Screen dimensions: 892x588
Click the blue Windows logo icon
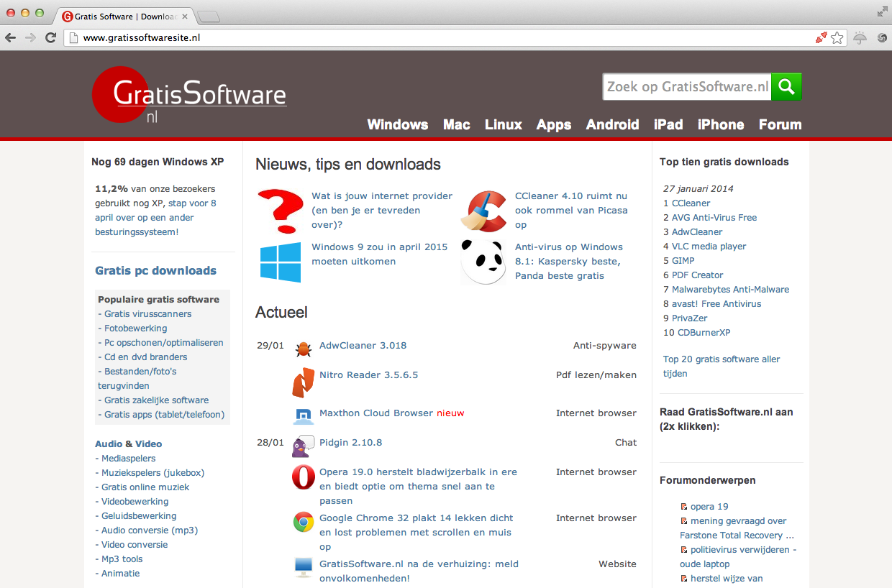(x=281, y=262)
